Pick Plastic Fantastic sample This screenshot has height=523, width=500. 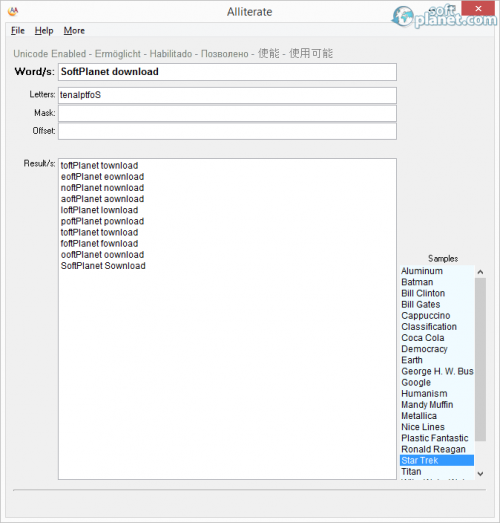(437, 438)
